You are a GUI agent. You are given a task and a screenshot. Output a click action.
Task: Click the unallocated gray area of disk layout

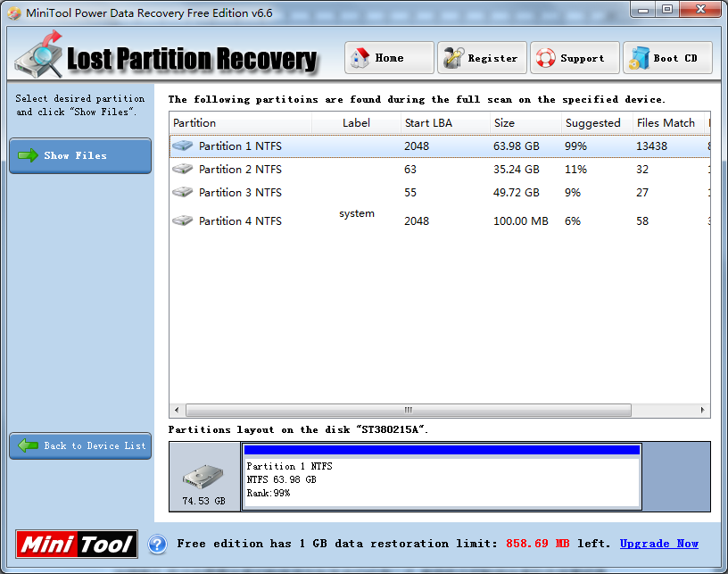(x=676, y=477)
